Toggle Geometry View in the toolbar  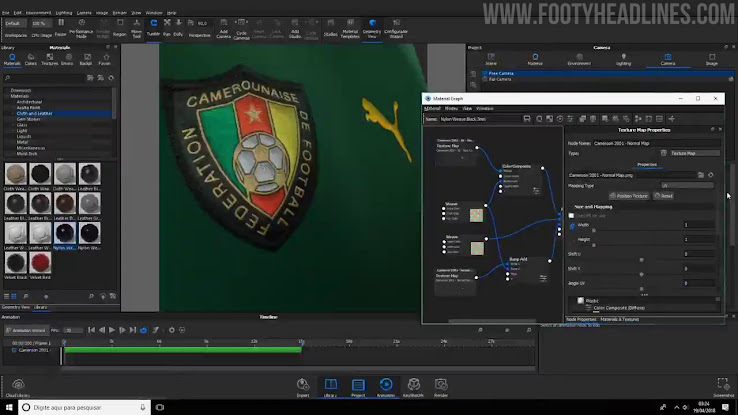coord(372,29)
